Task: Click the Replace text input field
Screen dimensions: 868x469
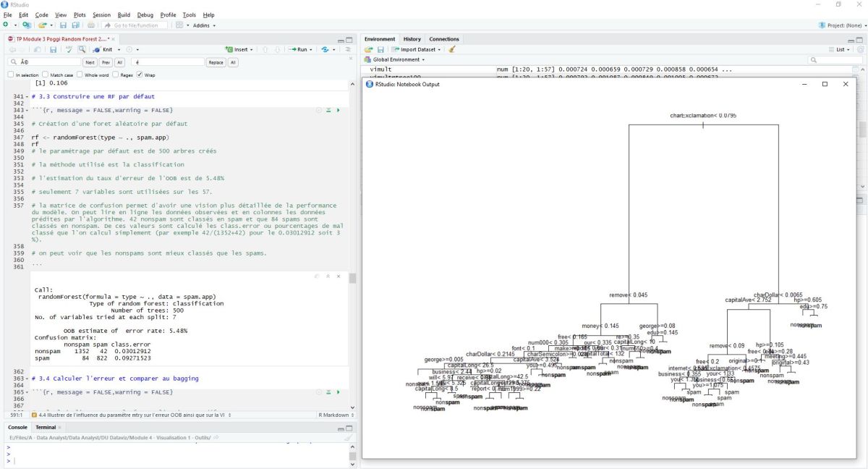Action: pos(168,62)
